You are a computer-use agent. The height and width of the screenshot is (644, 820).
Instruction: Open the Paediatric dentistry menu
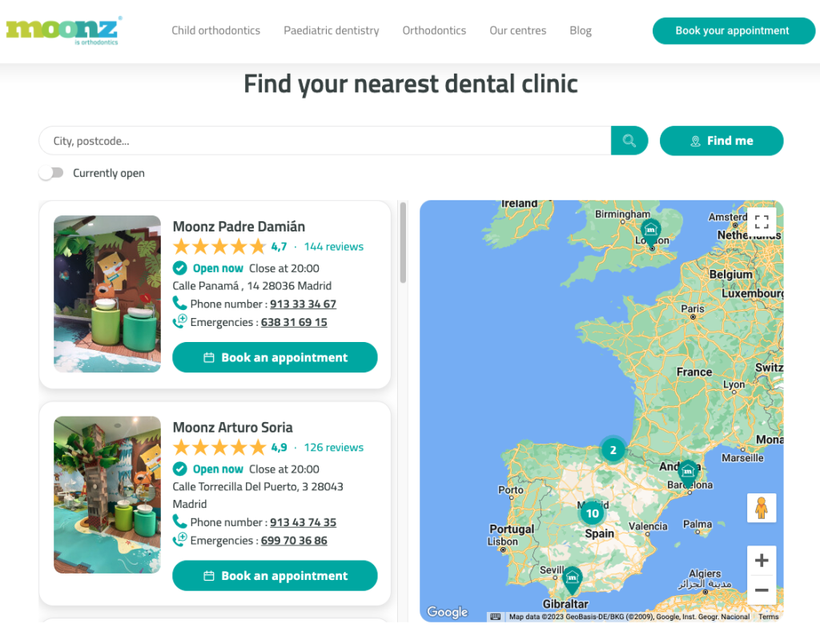coord(332,30)
